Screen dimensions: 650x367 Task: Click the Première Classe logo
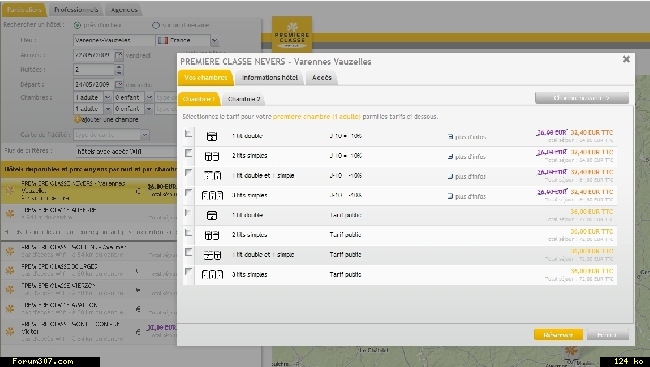(292, 34)
